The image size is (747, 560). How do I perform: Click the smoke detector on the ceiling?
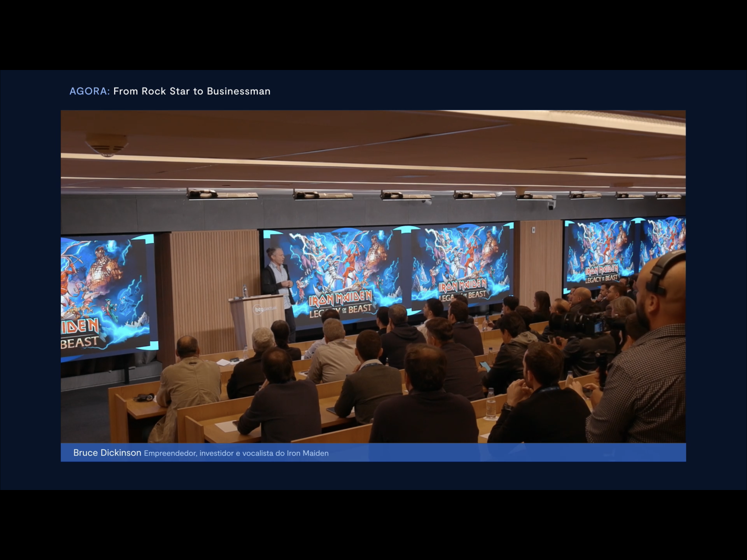[107, 145]
